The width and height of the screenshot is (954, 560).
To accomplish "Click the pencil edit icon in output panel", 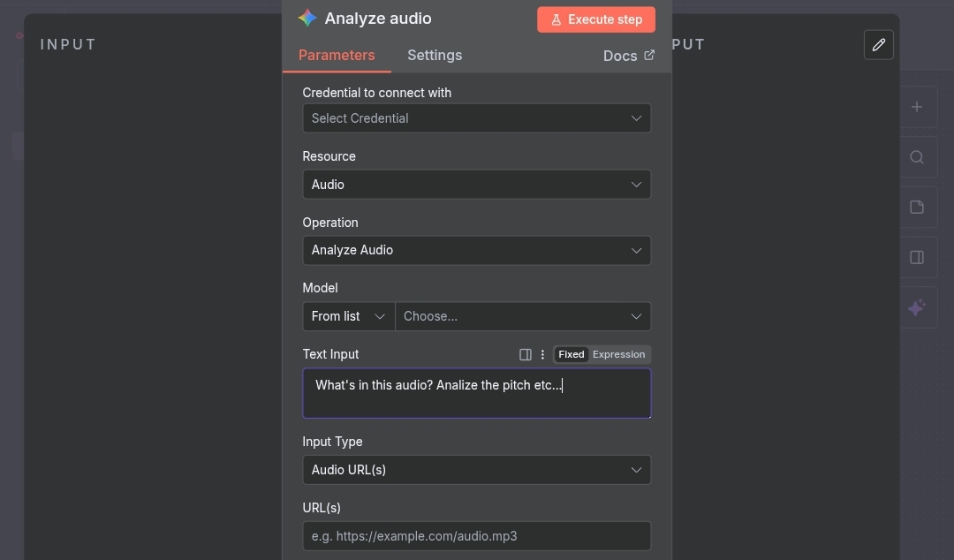I will click(x=878, y=45).
